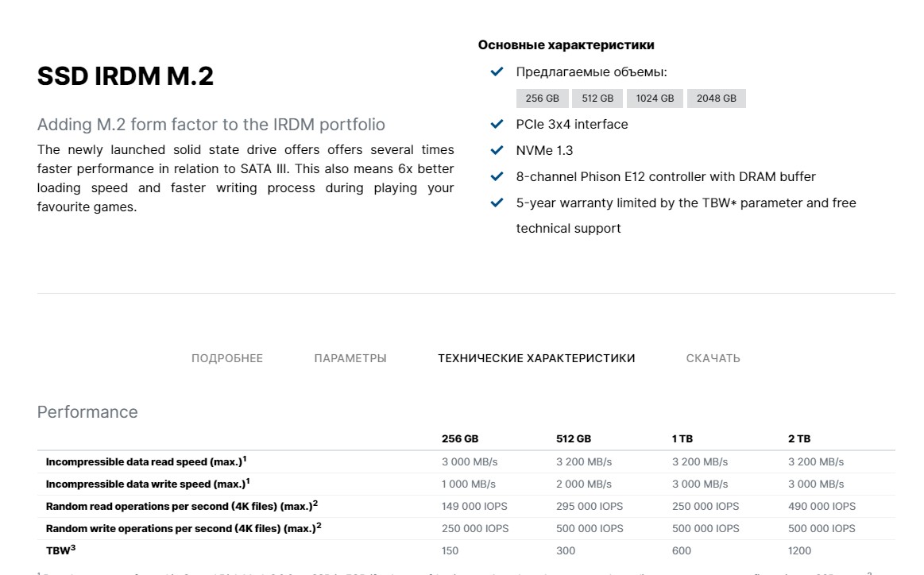Screen dimensions: 924x575
Task: Click the checkmark beside 5-year warranty
Action: point(497,203)
